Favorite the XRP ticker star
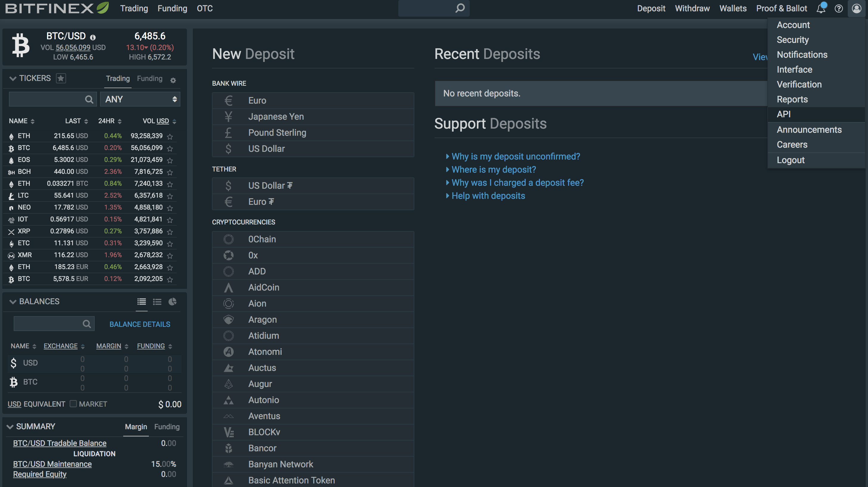The image size is (868, 487). click(170, 232)
